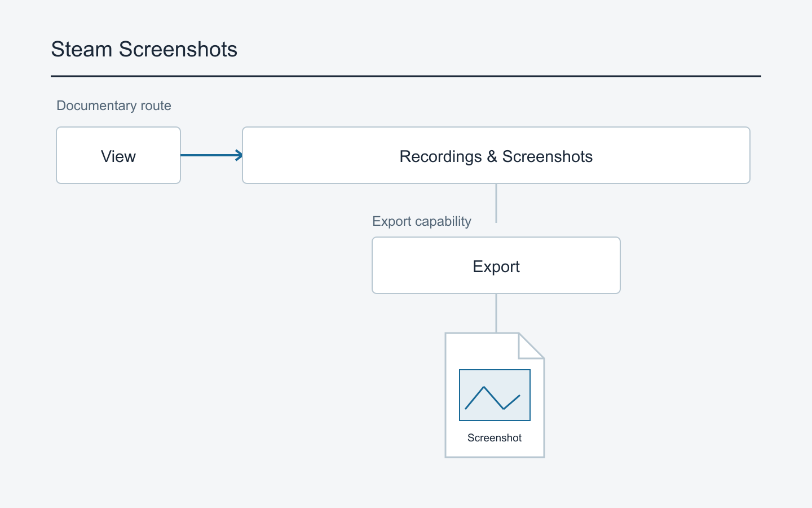Image resolution: width=812 pixels, height=508 pixels.
Task: Open the Screenshot file icon
Action: coord(495,395)
